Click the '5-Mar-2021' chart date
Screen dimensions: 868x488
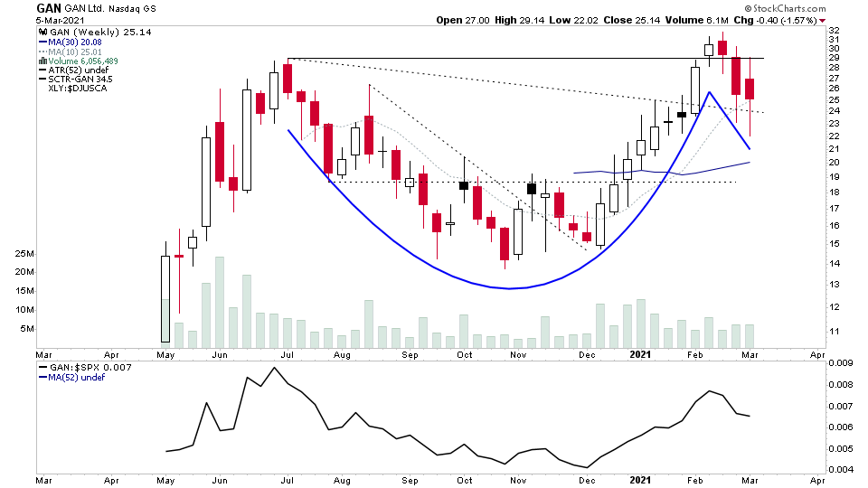61,21
